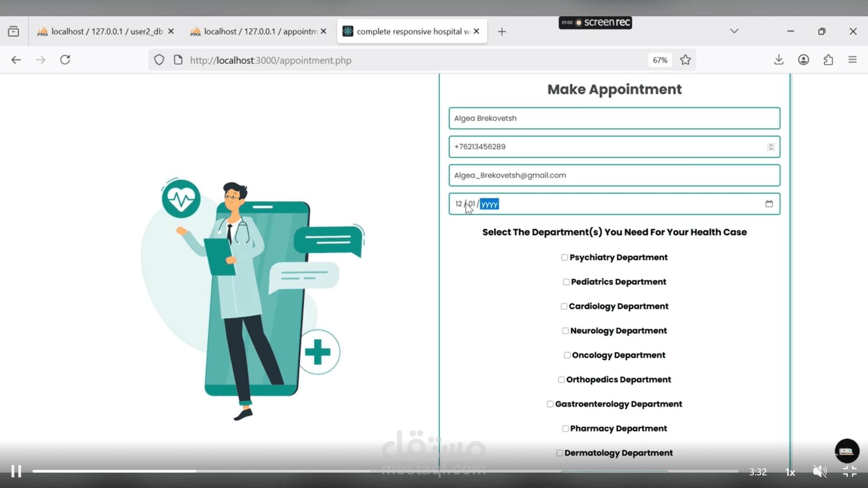Open the recent browsing tabs overview icon
This screenshot has width=868, height=488.
tap(14, 31)
